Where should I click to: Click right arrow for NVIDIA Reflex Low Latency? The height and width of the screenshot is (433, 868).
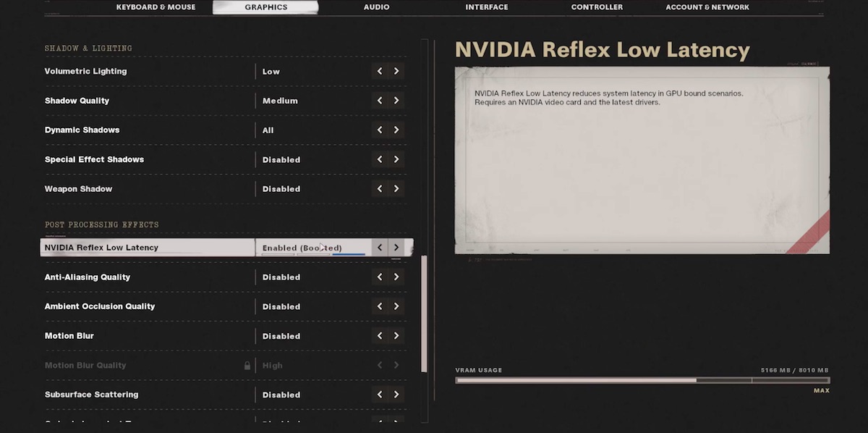[396, 248]
